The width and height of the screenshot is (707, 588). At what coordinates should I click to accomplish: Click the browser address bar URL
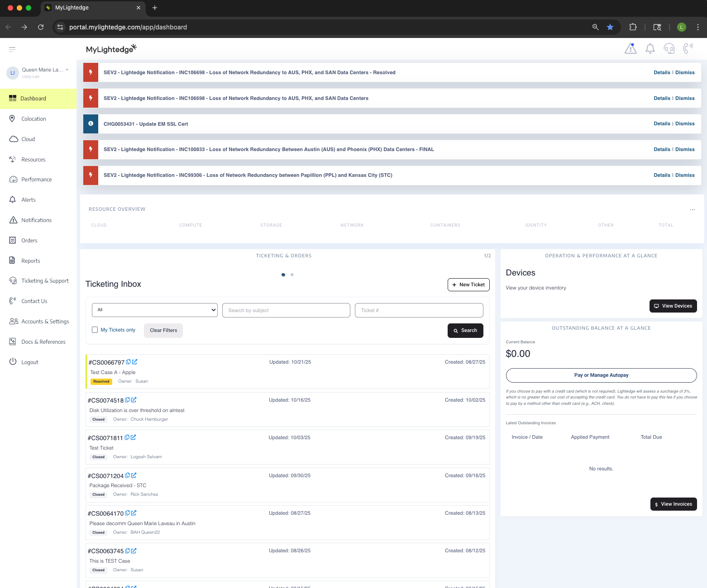point(128,27)
